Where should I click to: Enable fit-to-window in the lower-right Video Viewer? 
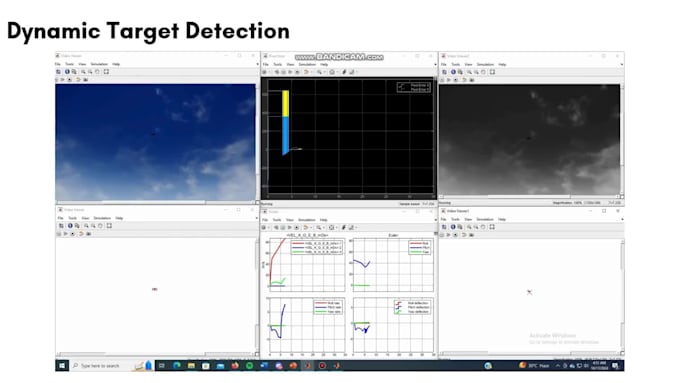coord(492,227)
